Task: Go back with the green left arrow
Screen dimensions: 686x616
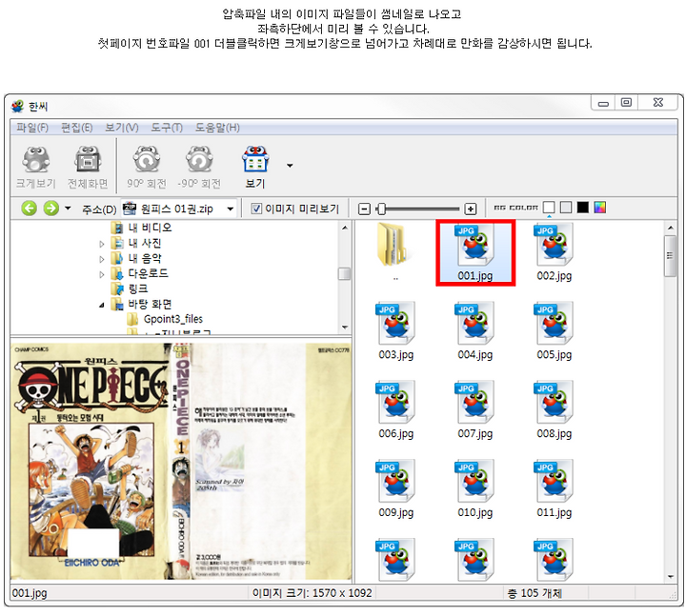Action: pos(30,209)
